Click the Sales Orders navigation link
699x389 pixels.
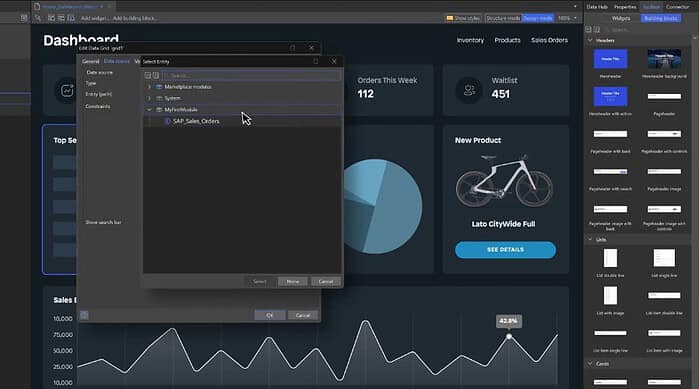pyautogui.click(x=549, y=40)
